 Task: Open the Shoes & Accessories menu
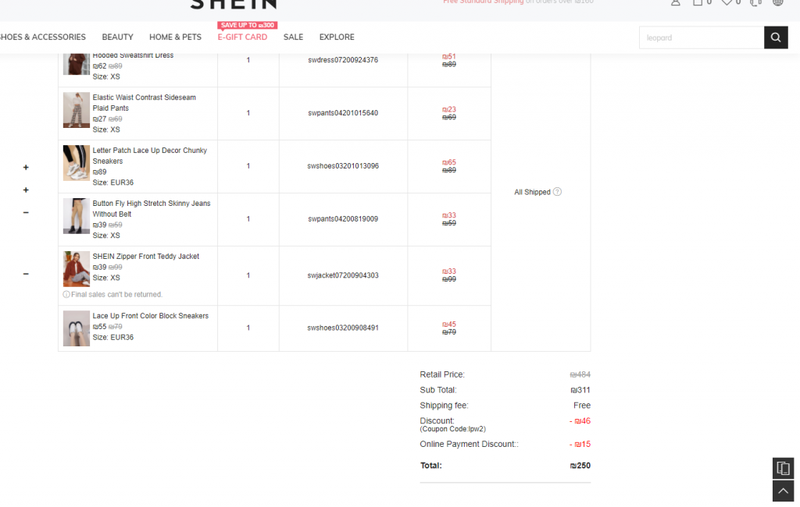coord(43,37)
